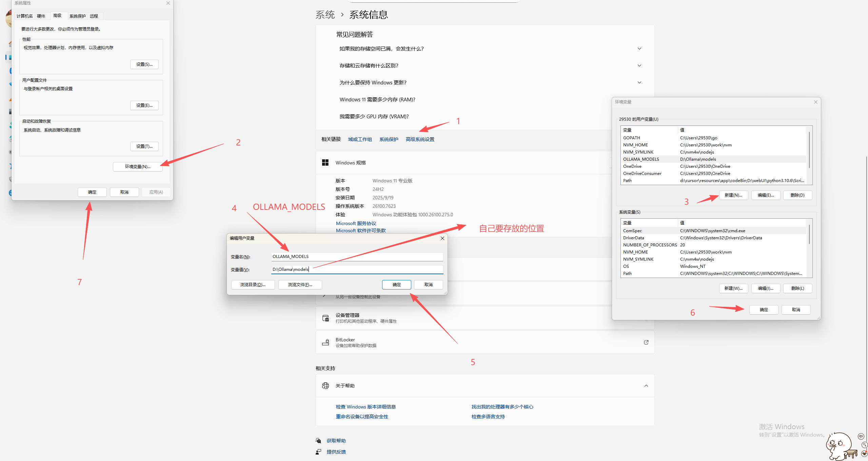Create new system variable with 新建(W)
The height and width of the screenshot is (461, 868).
(733, 288)
